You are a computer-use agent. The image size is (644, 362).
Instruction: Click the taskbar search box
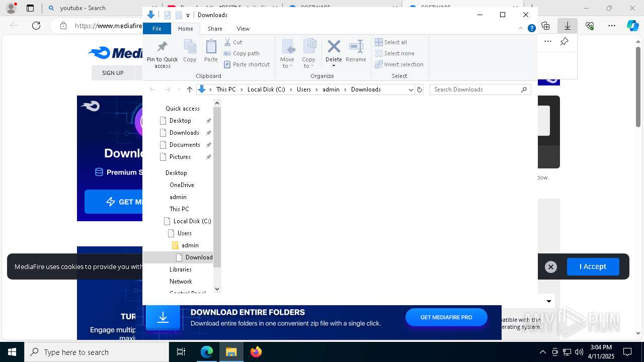pos(97,352)
